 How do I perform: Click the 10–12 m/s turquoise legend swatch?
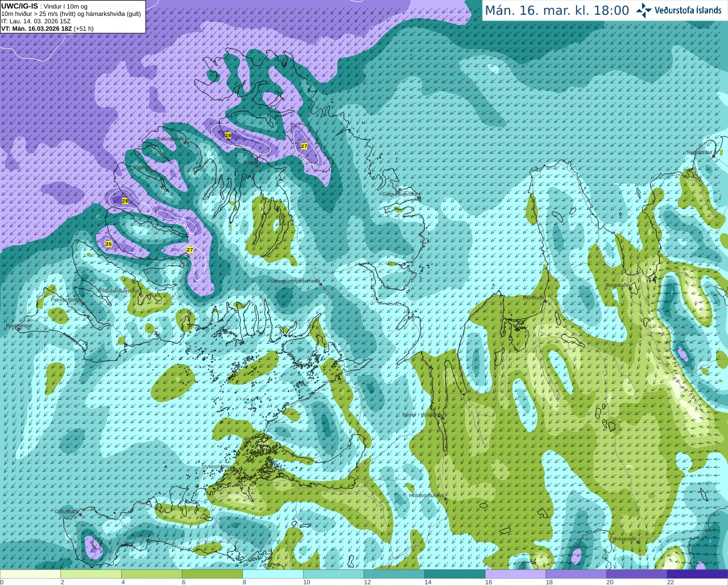[334, 574]
